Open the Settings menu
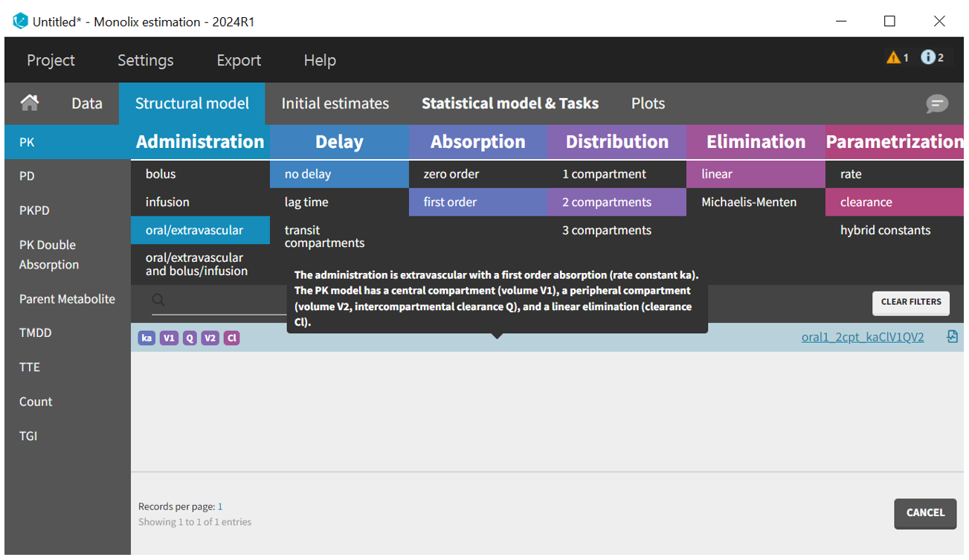 click(x=146, y=60)
